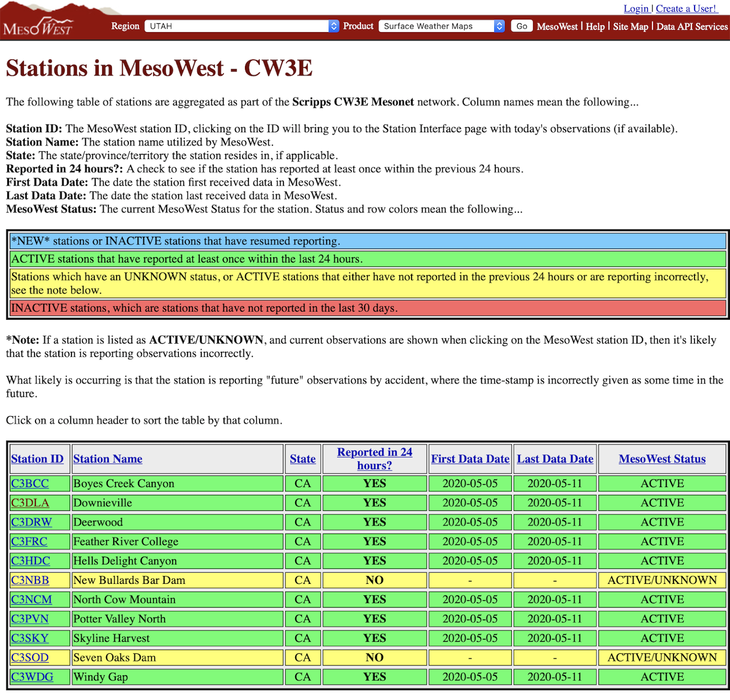The height and width of the screenshot is (700, 730).
Task: Open station C3NCM link
Action: (32, 600)
